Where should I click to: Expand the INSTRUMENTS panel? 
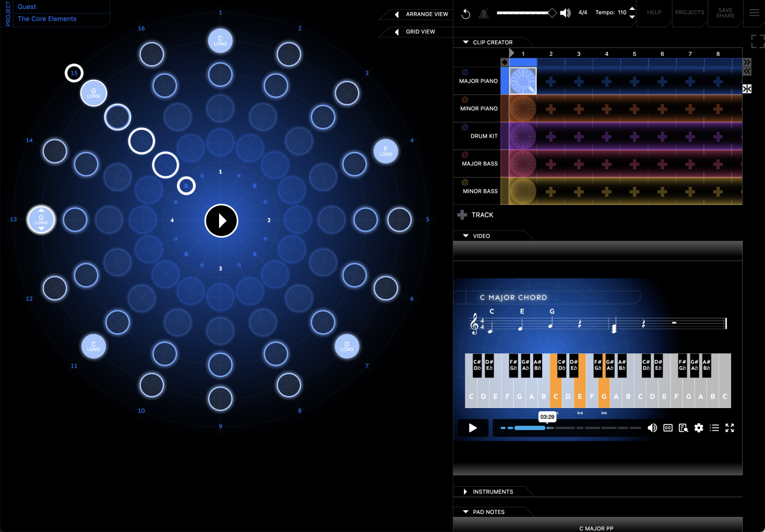(x=466, y=492)
